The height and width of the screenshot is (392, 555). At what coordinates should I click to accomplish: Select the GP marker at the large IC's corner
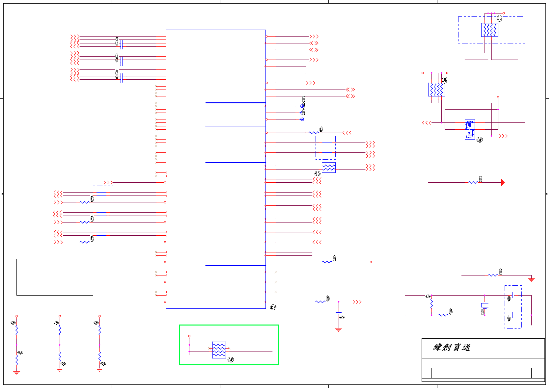click(273, 307)
